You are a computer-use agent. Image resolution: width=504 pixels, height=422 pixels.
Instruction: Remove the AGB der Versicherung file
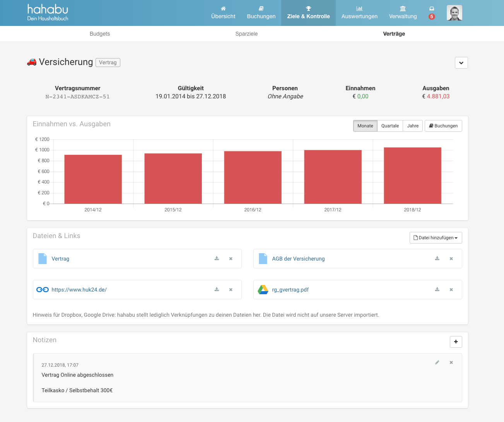[451, 259]
